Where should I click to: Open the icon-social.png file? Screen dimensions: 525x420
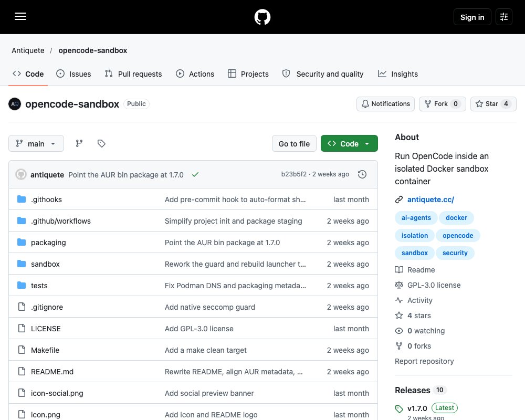point(57,393)
